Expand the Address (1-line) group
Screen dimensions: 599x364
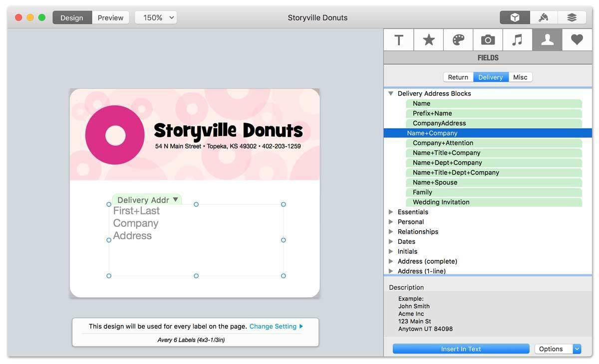point(391,271)
